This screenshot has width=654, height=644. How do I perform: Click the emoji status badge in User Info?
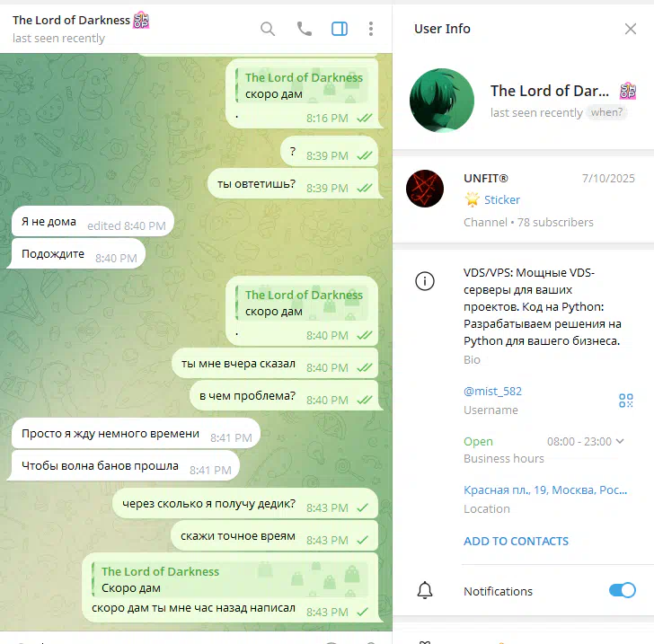[x=628, y=91]
